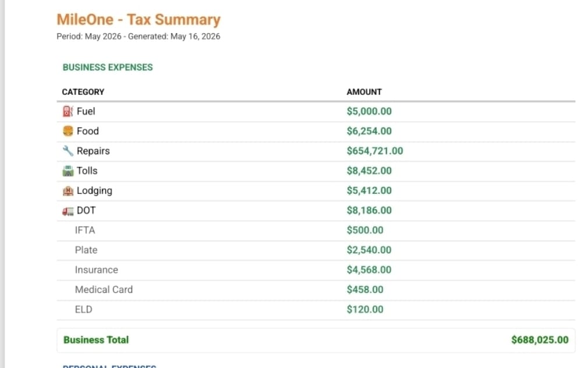This screenshot has width=588, height=368.
Task: Click the $5,412.00 Lodging amount
Action: point(369,190)
